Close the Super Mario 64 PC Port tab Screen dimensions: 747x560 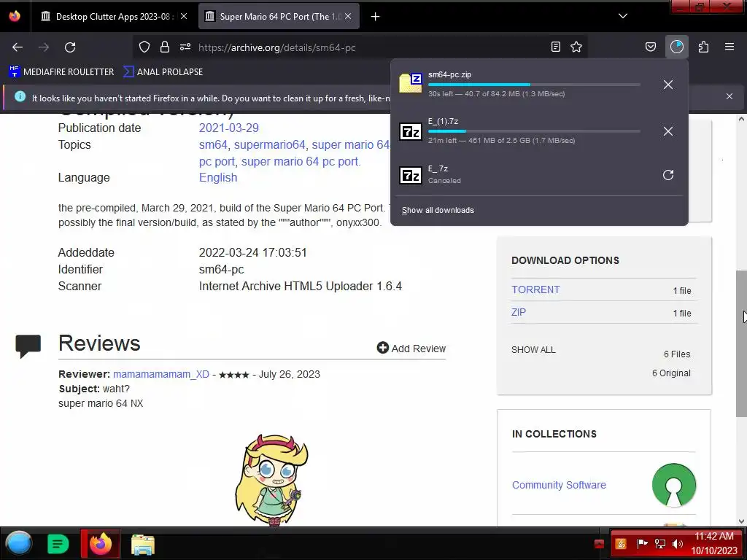click(348, 16)
